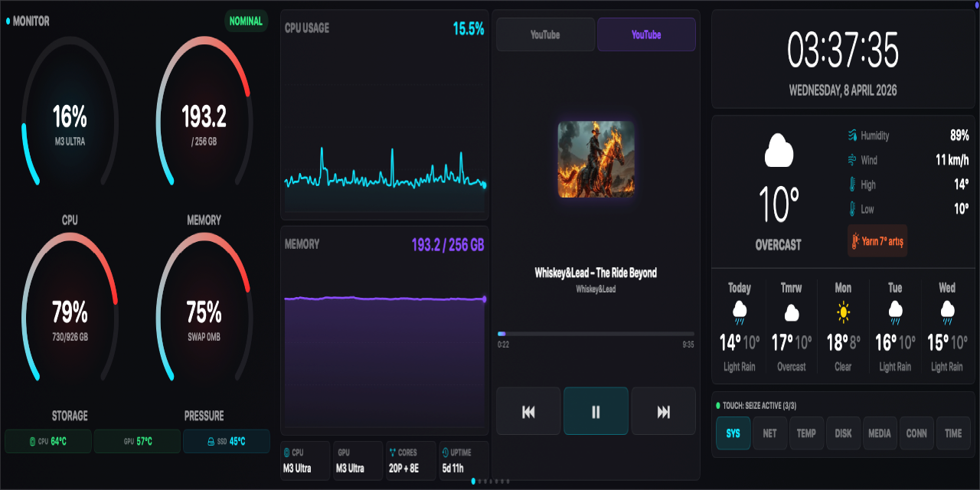Image resolution: width=980 pixels, height=490 pixels.
Task: Click the 5d 11h uptime value
Action: (x=455, y=468)
